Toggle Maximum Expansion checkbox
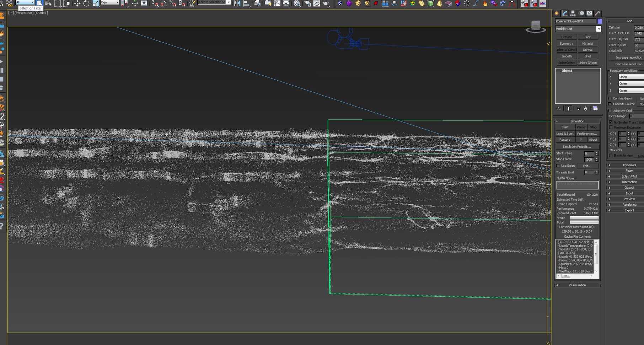This screenshot has height=345, width=644. (x=611, y=127)
